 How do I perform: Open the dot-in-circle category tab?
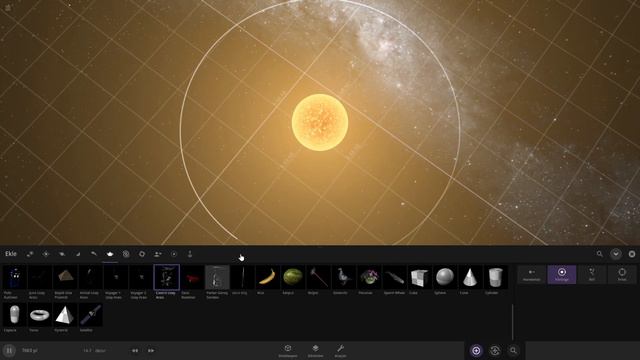point(174,254)
